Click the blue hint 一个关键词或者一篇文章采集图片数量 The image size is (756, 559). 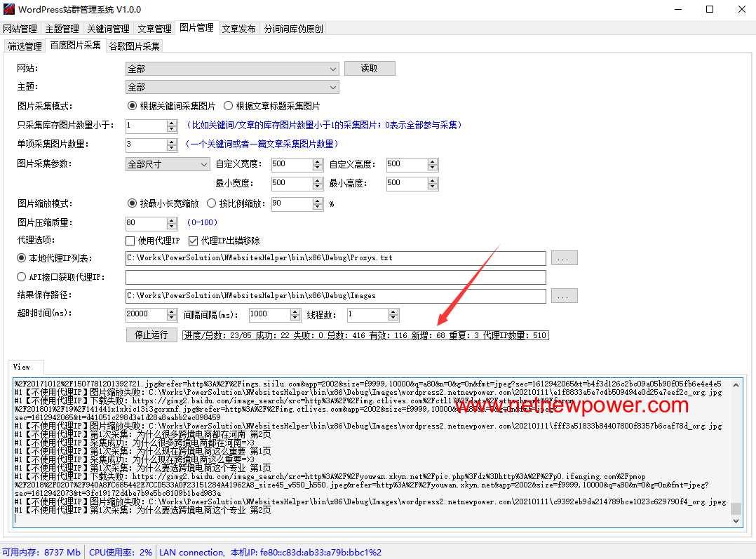[x=262, y=144]
